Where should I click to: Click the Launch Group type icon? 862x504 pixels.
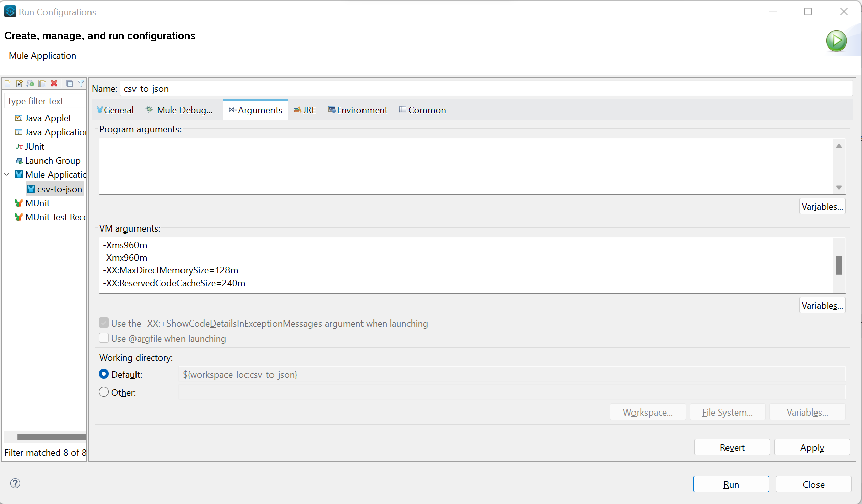tap(19, 161)
